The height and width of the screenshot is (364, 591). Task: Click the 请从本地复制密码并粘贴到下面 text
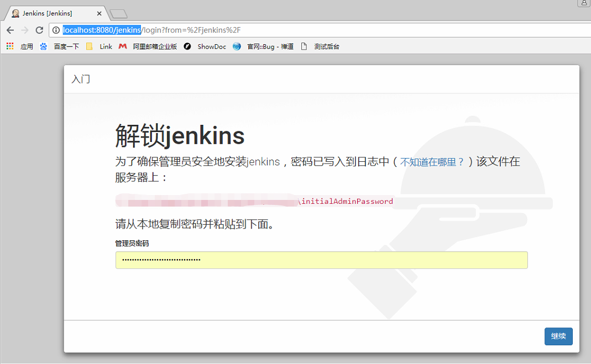pos(194,224)
